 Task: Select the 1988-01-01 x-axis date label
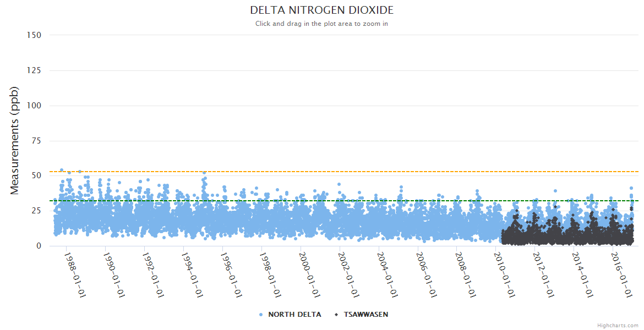point(75,275)
